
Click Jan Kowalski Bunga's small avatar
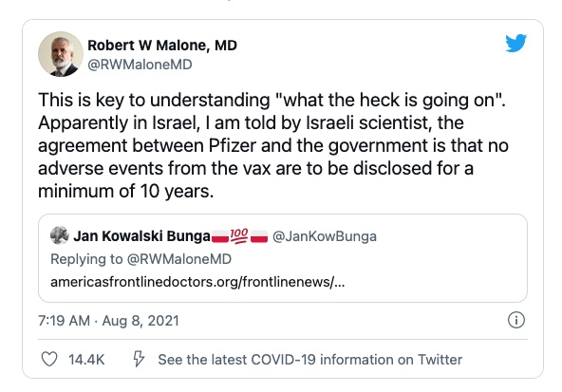[x=59, y=235]
